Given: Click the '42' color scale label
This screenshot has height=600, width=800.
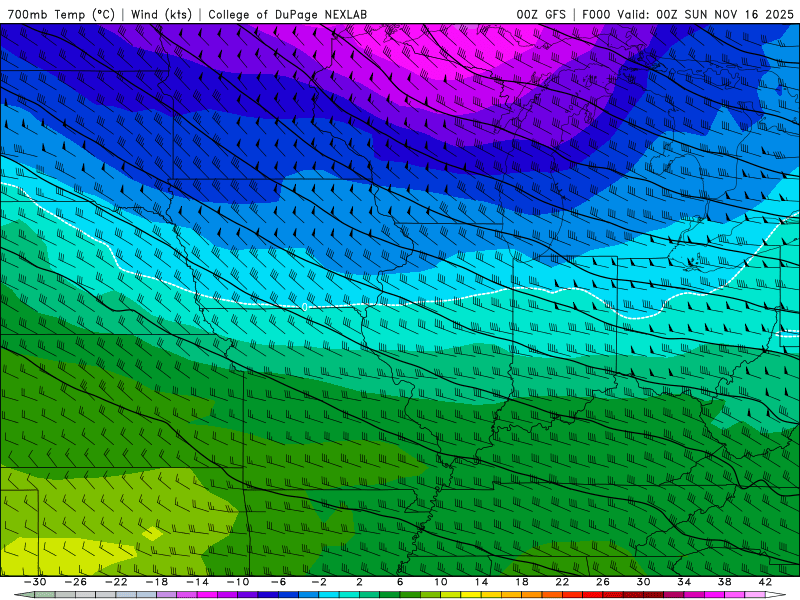Looking at the screenshot, I should click(765, 582).
